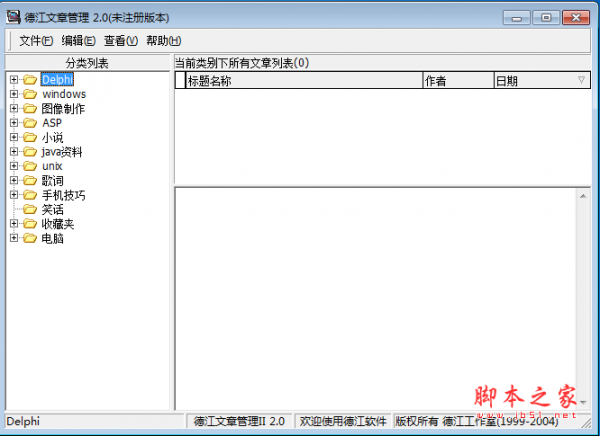Viewport: 600px width, 436px height.
Task: Click the windows folder icon
Action: coord(30,94)
